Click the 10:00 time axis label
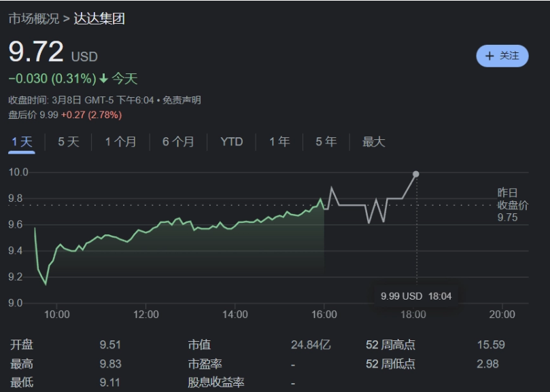The width and height of the screenshot is (550, 392). pyautogui.click(x=57, y=314)
